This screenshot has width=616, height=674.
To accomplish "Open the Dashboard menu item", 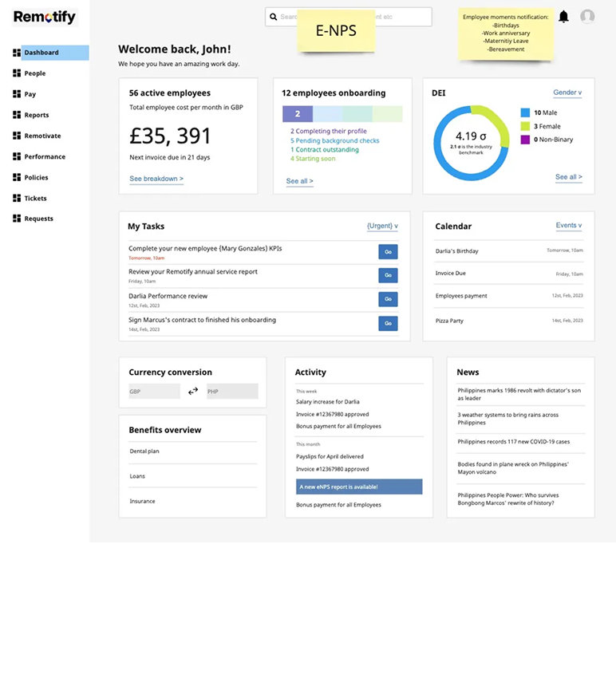I will (55, 53).
